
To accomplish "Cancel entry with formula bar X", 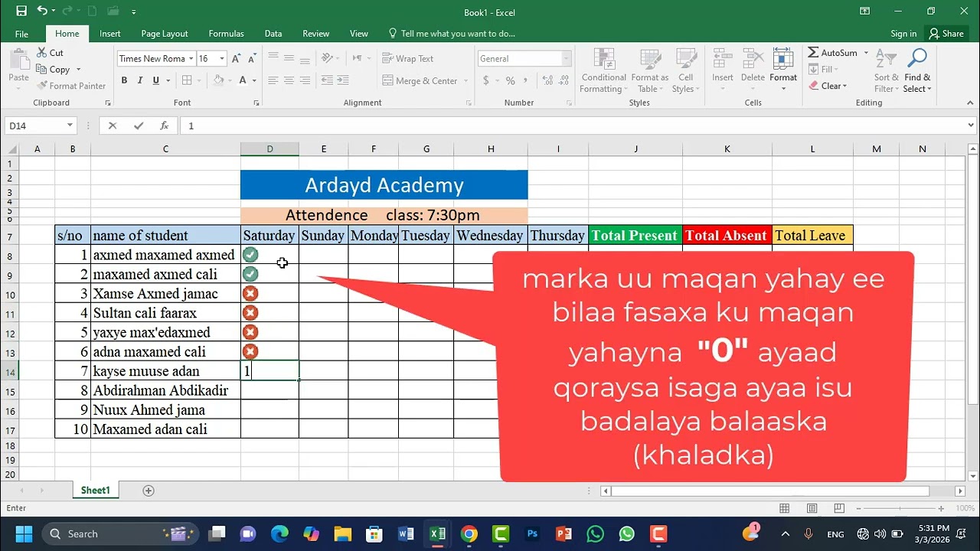I will point(113,126).
